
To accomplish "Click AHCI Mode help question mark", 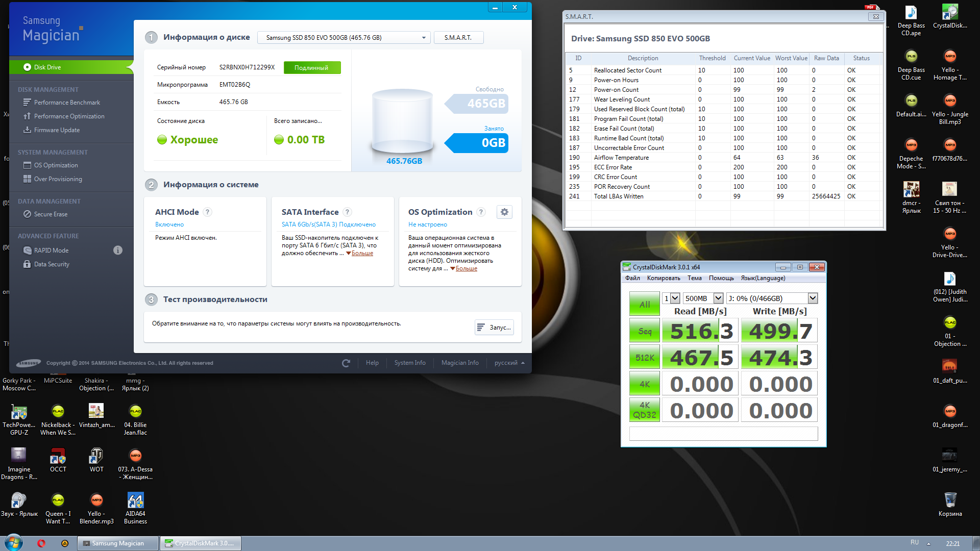I will (207, 212).
